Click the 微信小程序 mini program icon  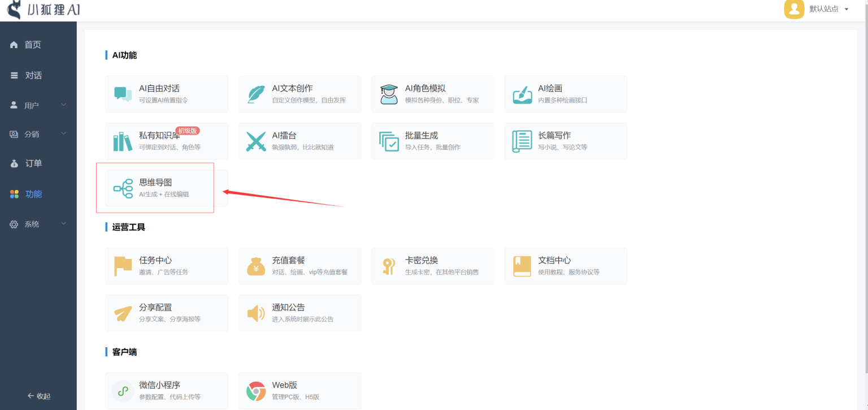point(123,391)
